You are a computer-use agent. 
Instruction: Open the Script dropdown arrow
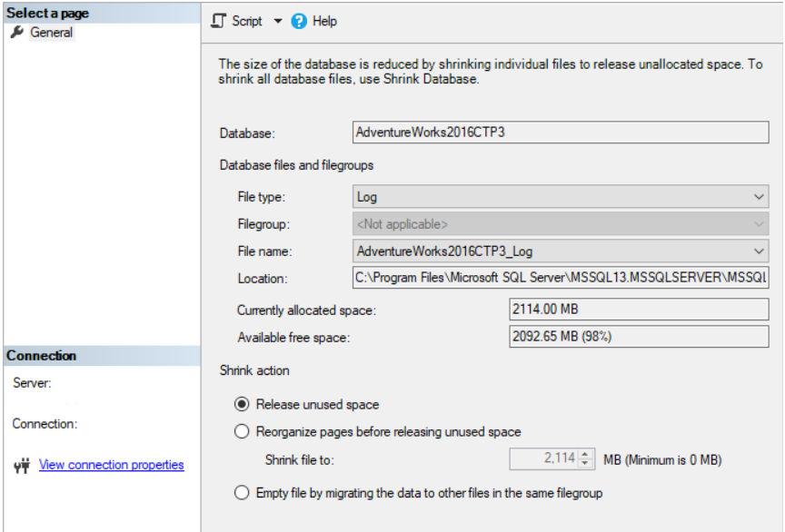tap(277, 21)
